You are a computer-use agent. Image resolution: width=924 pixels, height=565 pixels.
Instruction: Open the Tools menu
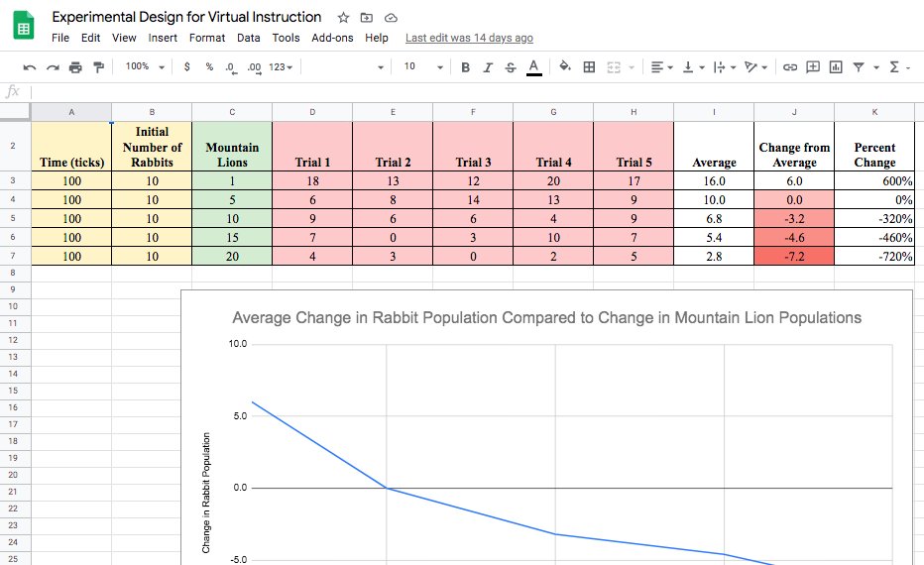(x=286, y=38)
